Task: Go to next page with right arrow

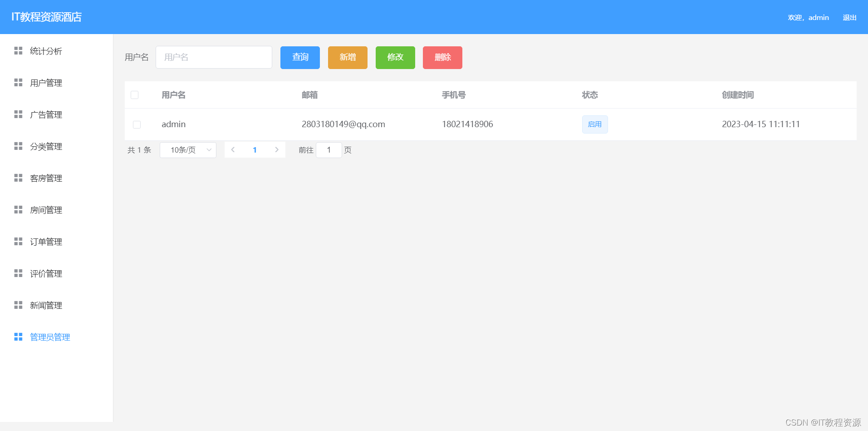Action: pyautogui.click(x=277, y=149)
